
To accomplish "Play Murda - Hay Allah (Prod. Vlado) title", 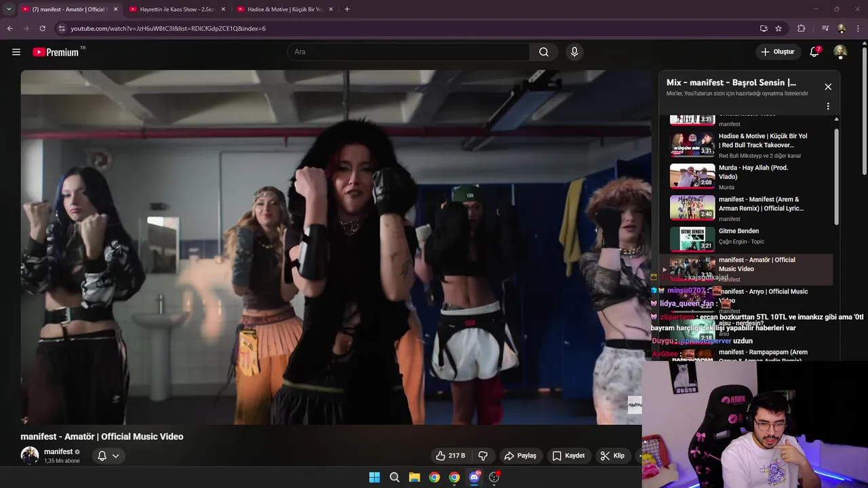I will click(753, 172).
